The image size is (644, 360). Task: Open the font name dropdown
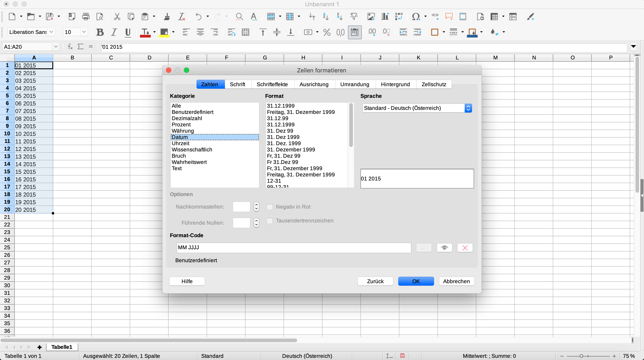(51, 32)
